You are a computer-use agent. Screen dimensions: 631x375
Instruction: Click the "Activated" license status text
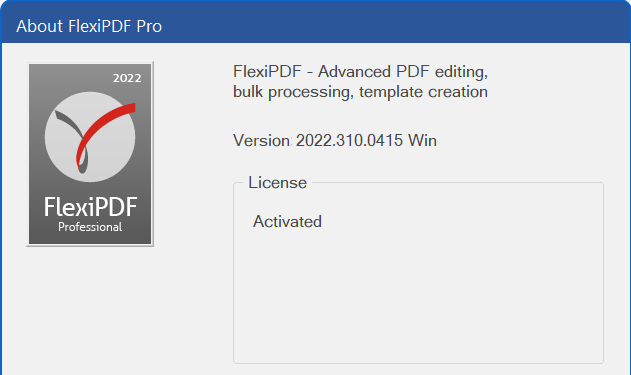click(287, 222)
